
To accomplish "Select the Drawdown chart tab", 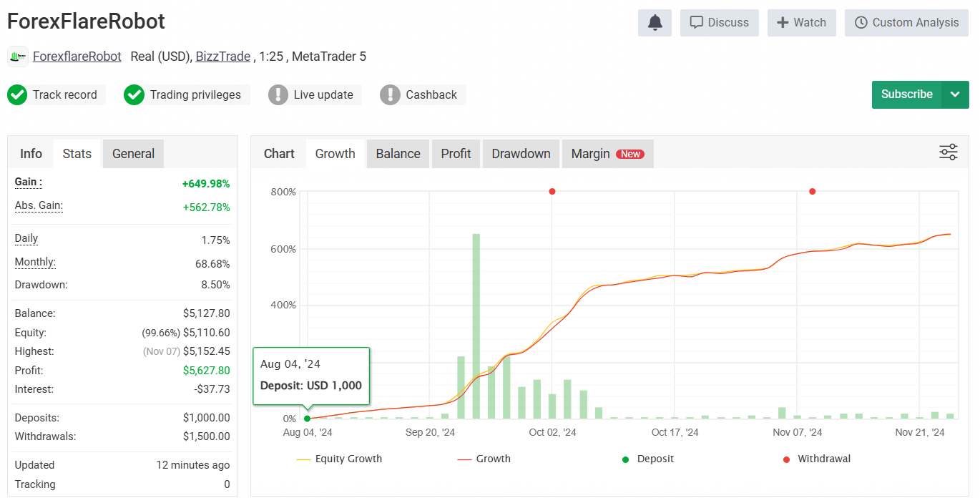I will [x=521, y=154].
